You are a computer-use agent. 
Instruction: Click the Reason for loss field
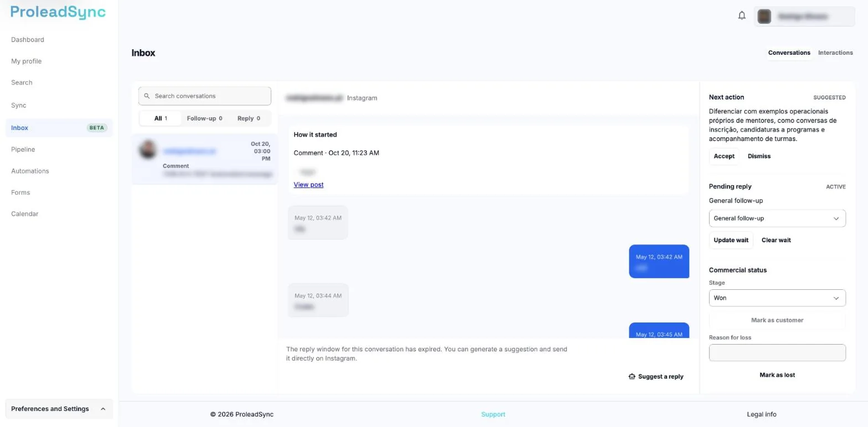click(777, 353)
